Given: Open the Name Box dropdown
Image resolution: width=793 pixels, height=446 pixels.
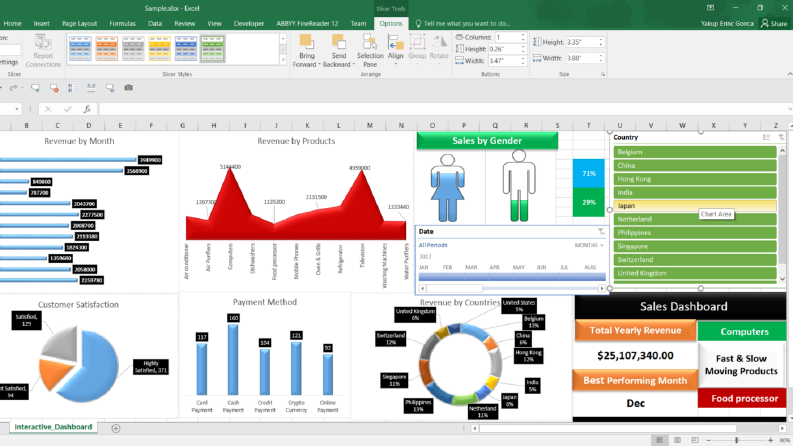Looking at the screenshot, I should (x=17, y=109).
